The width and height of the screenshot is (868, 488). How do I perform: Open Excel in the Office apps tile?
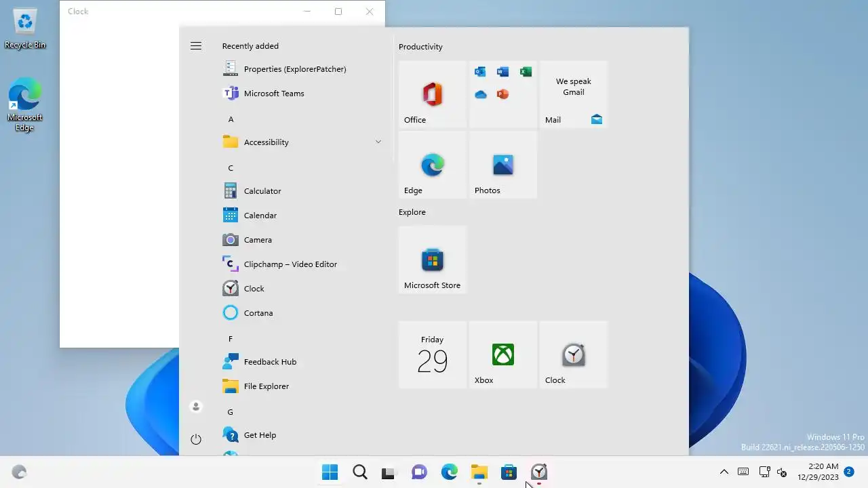point(526,72)
